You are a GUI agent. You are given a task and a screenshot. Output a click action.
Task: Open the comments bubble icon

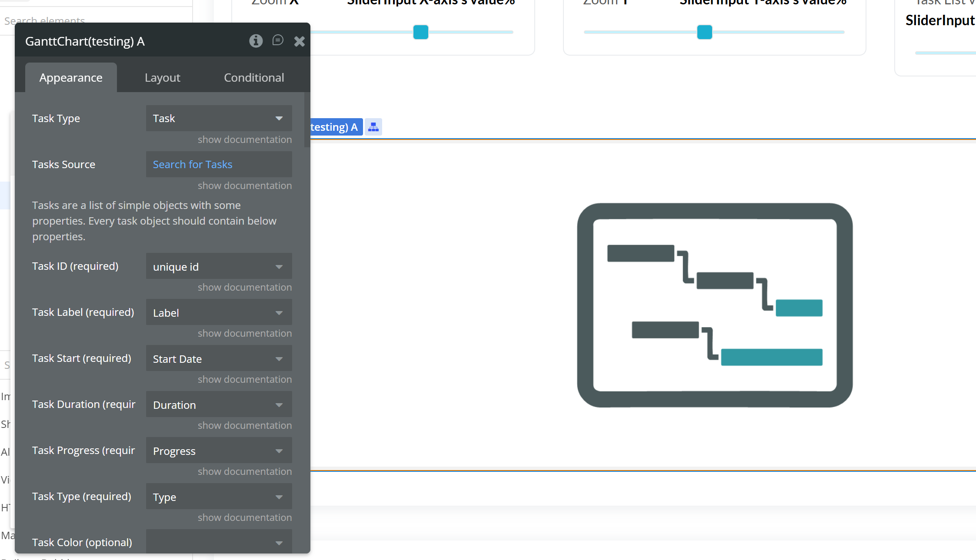tap(278, 40)
